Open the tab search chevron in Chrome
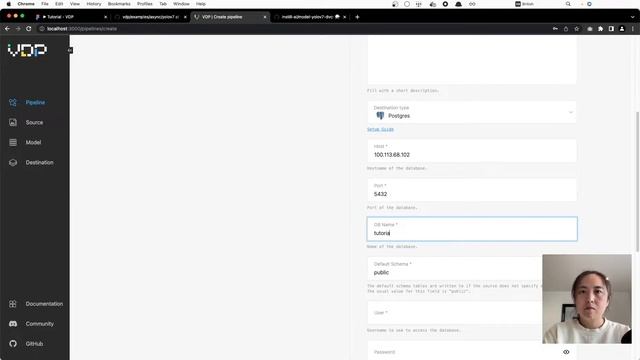The width and height of the screenshot is (640, 360). pos(633,17)
